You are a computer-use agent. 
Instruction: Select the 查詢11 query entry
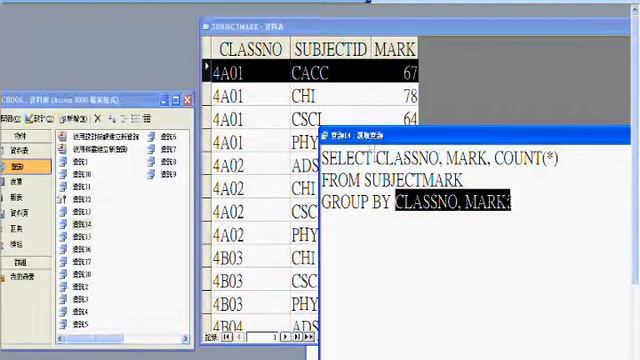[76, 187]
